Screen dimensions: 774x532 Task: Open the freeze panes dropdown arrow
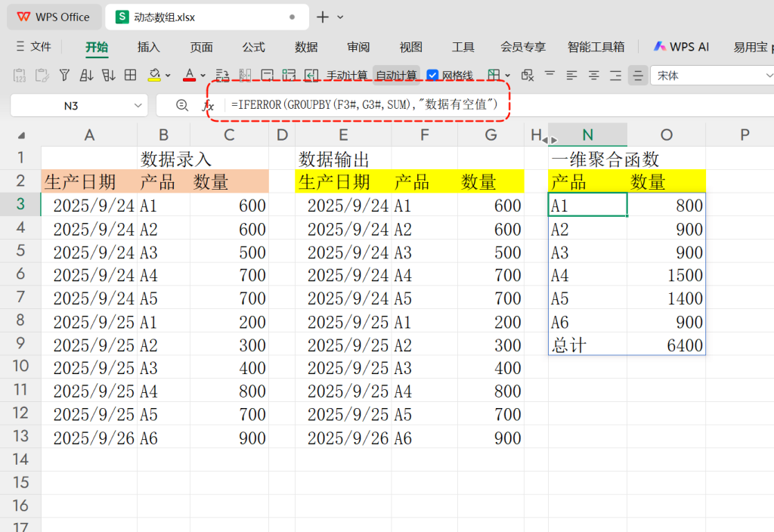click(x=507, y=76)
